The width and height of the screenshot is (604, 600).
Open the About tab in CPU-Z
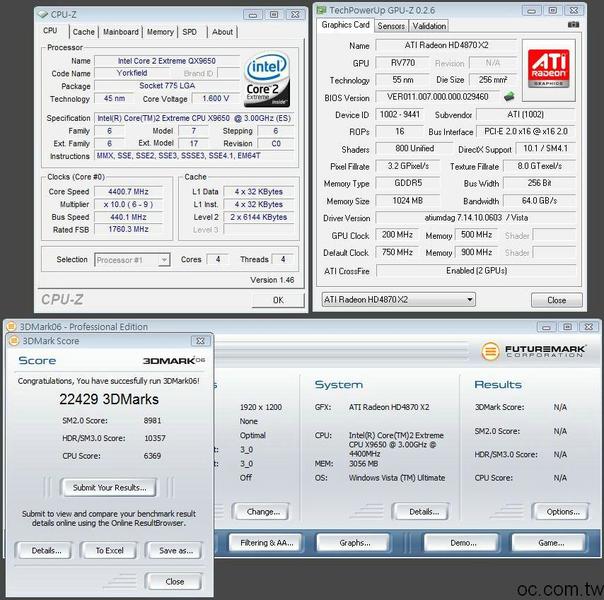click(x=222, y=32)
